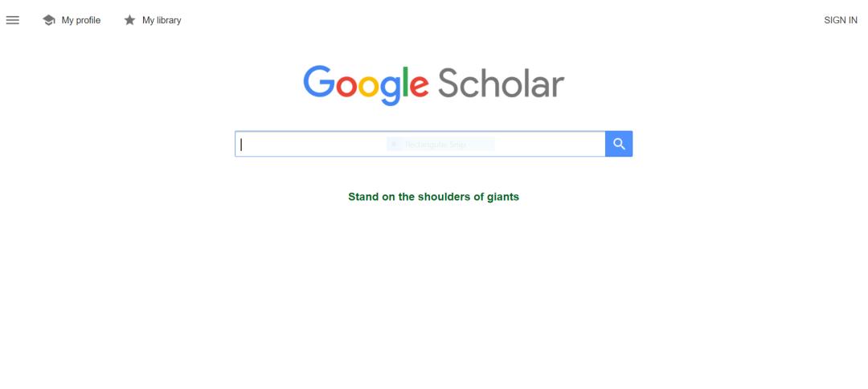
Task: Click the graduation cap profile icon
Action: click(x=49, y=20)
